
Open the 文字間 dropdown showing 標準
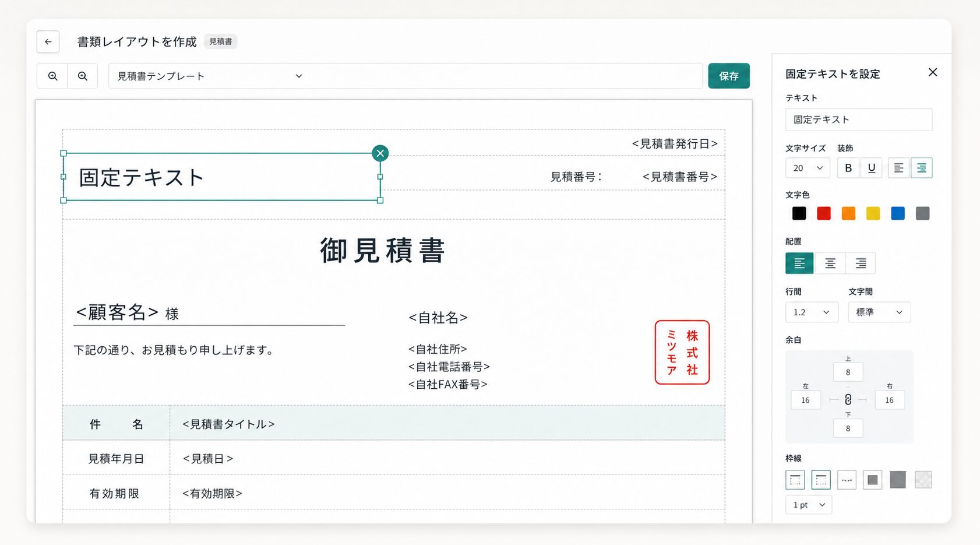[879, 312]
